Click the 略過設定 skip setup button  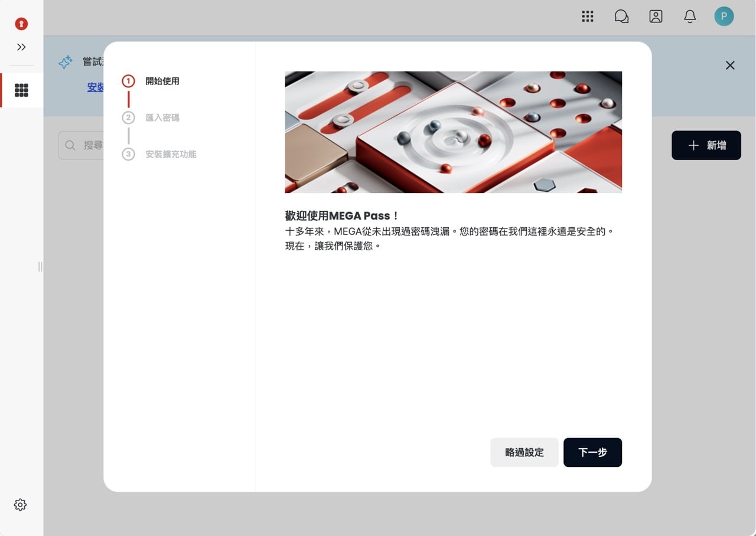[524, 452]
